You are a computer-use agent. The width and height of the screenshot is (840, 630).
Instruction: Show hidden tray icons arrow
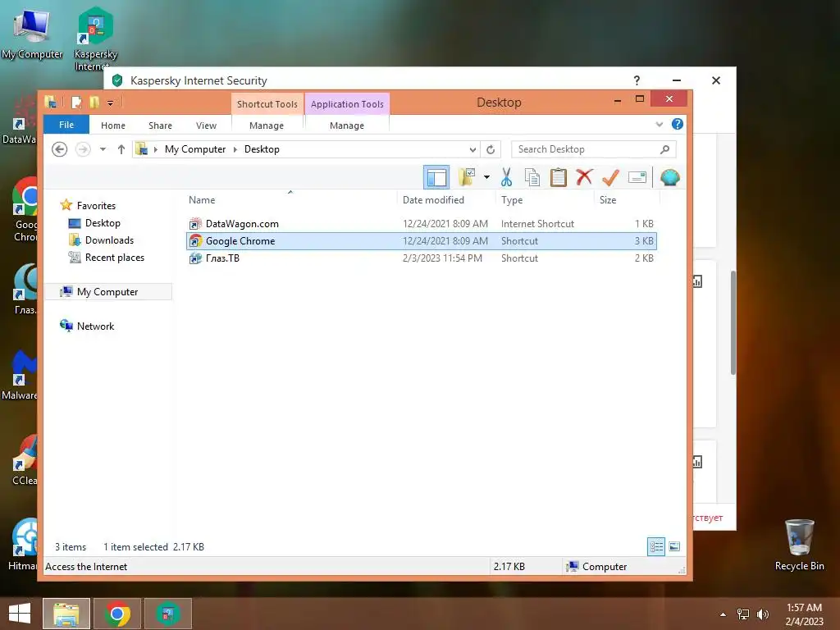[723, 614]
